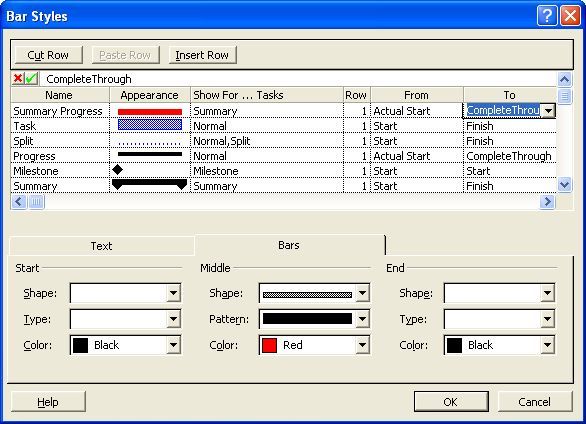Select the Summary name cell in last row

(60, 186)
